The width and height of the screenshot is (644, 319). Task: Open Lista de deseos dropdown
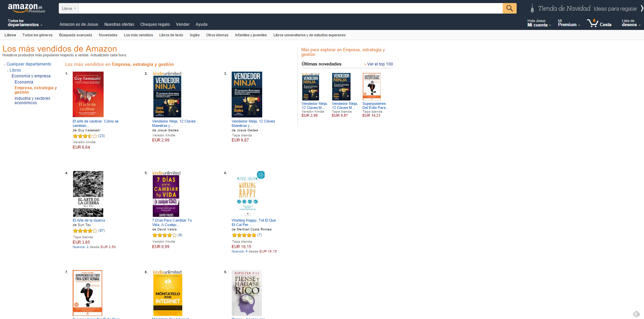coord(631,23)
